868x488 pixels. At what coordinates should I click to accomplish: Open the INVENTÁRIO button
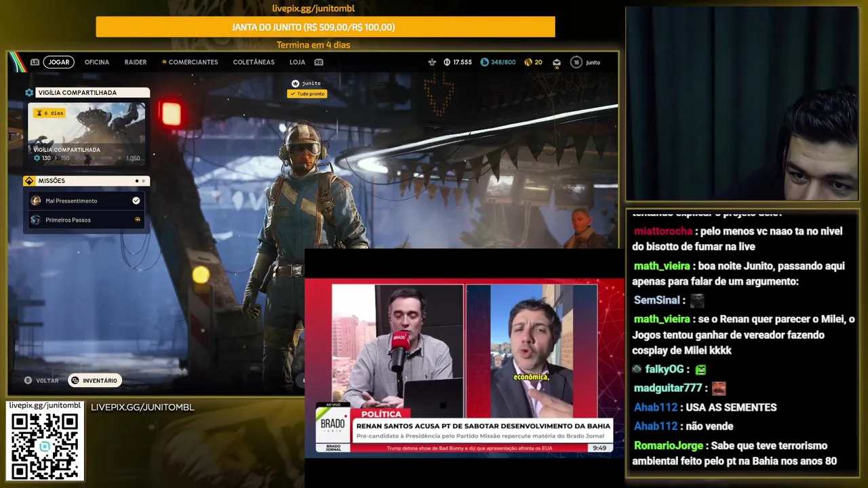pos(95,381)
